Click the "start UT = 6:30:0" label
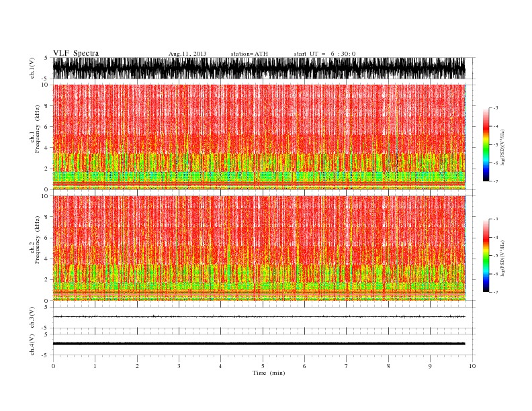The image size is (532, 411). pyautogui.click(x=324, y=54)
